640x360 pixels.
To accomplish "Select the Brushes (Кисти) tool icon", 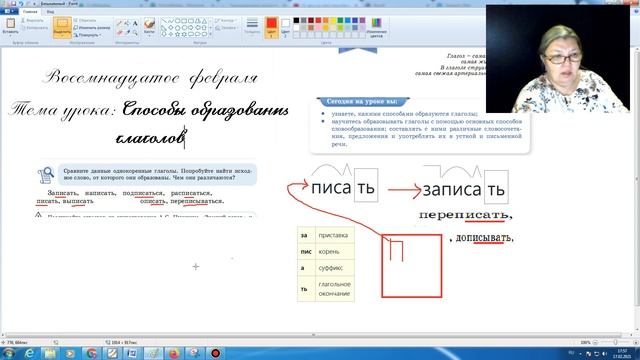I will (149, 23).
